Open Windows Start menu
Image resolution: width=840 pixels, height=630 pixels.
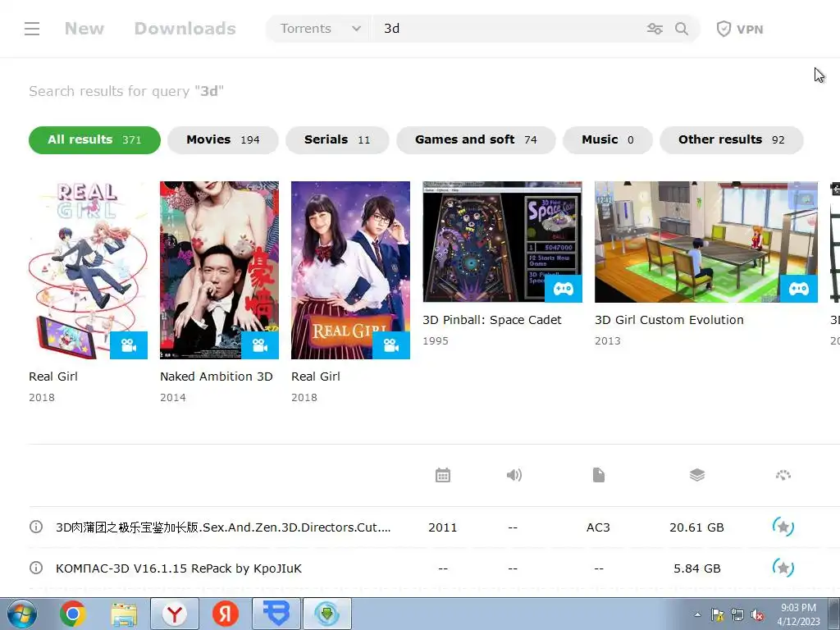pyautogui.click(x=22, y=614)
